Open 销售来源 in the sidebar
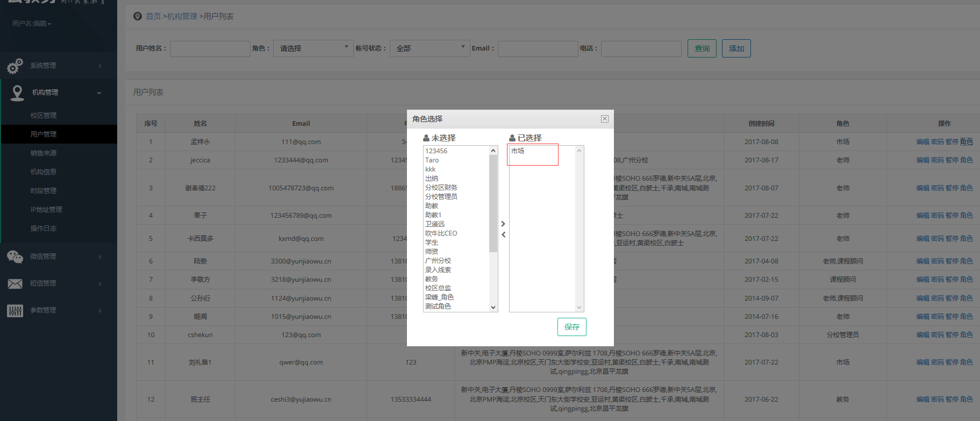 [x=44, y=153]
